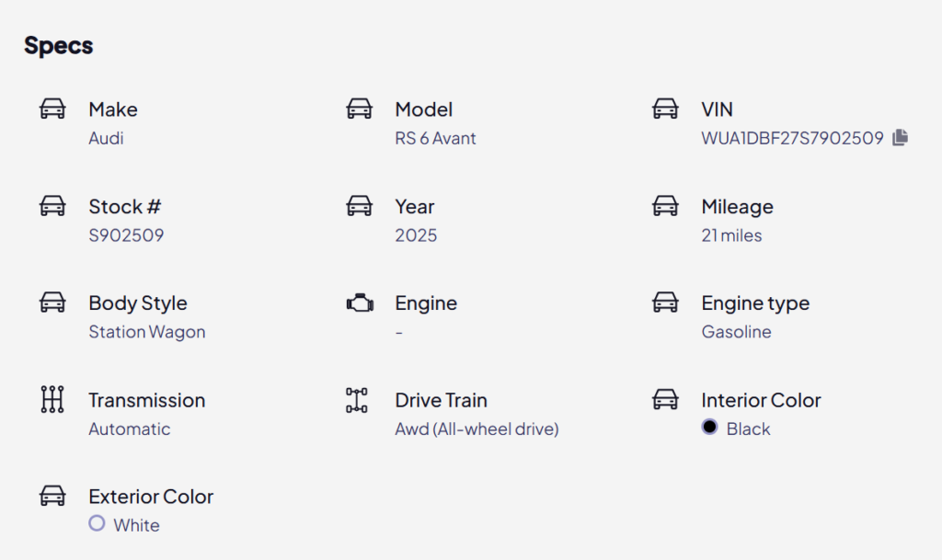This screenshot has width=942, height=560.
Task: Click the engine icon next to Engine
Action: tap(360, 303)
